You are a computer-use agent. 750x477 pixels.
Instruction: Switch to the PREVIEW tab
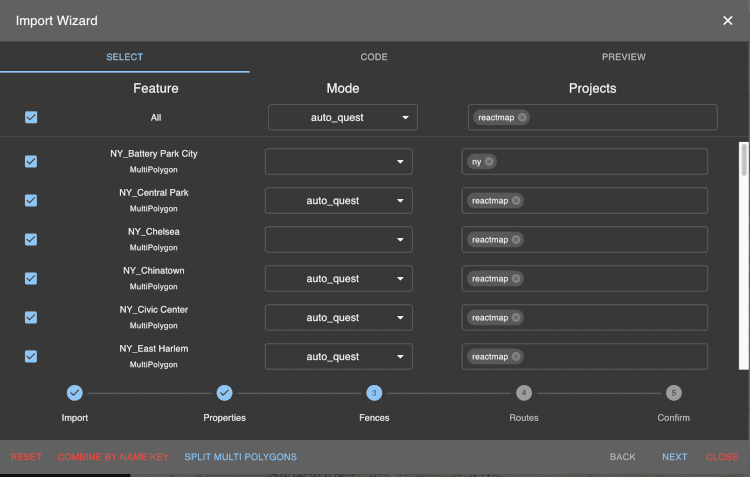coord(624,57)
